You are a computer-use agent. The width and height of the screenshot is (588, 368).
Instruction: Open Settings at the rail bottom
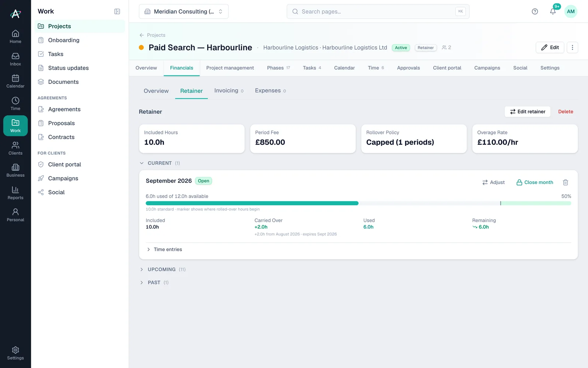tap(15, 353)
